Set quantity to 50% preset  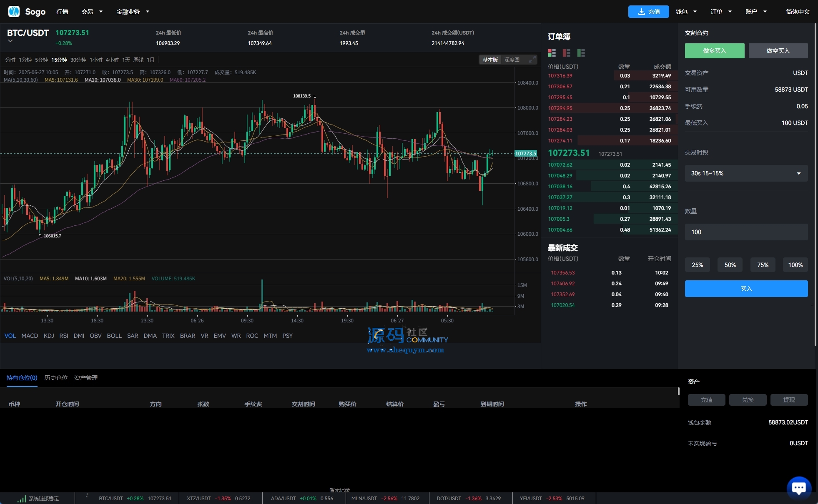click(730, 265)
